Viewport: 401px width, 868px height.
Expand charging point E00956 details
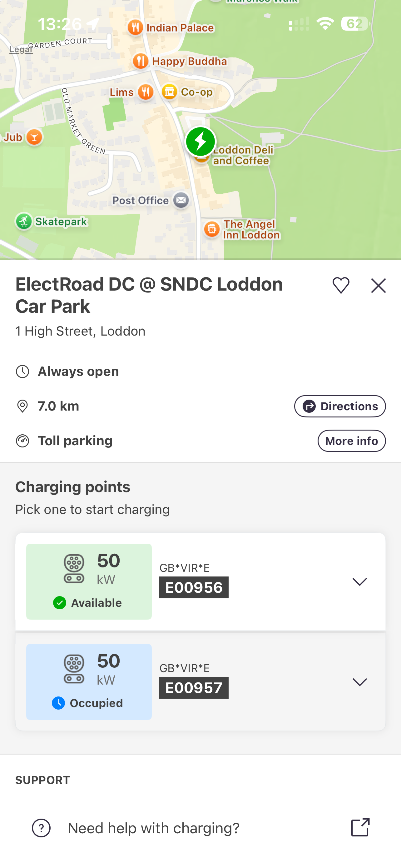(359, 581)
